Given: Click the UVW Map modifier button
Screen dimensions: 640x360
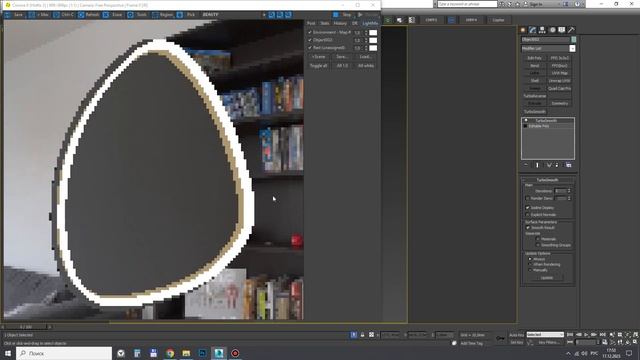Looking at the screenshot, I should (560, 73).
